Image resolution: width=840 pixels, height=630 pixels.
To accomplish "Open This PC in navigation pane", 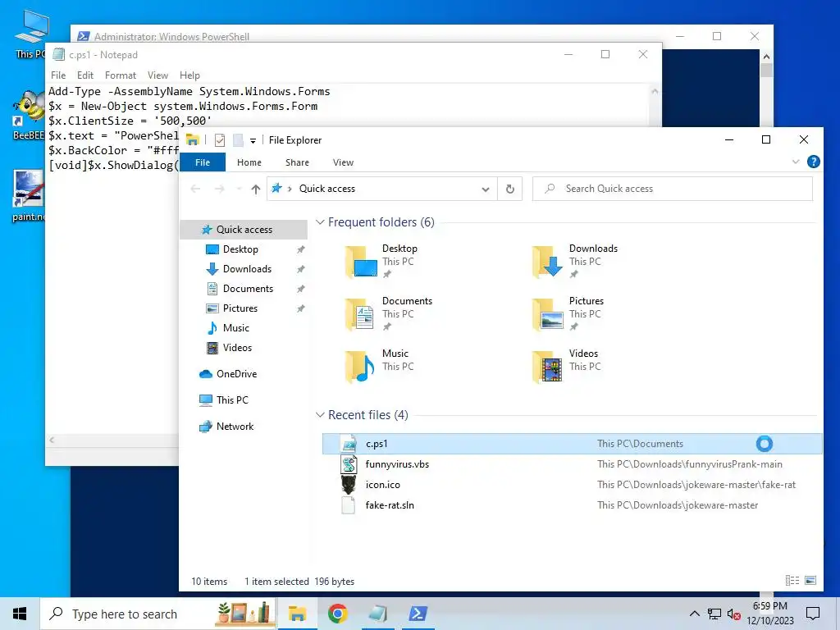I will click(x=232, y=400).
